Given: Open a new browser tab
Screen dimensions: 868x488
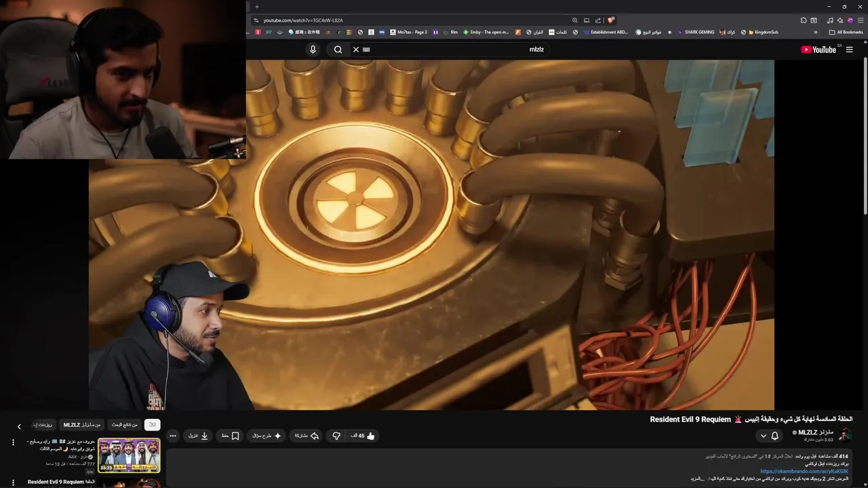Looking at the screenshot, I should point(256,7).
